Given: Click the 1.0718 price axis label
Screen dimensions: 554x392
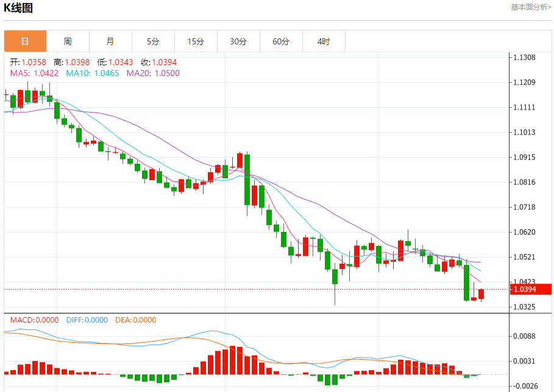Looking at the screenshot, I should [524, 207].
